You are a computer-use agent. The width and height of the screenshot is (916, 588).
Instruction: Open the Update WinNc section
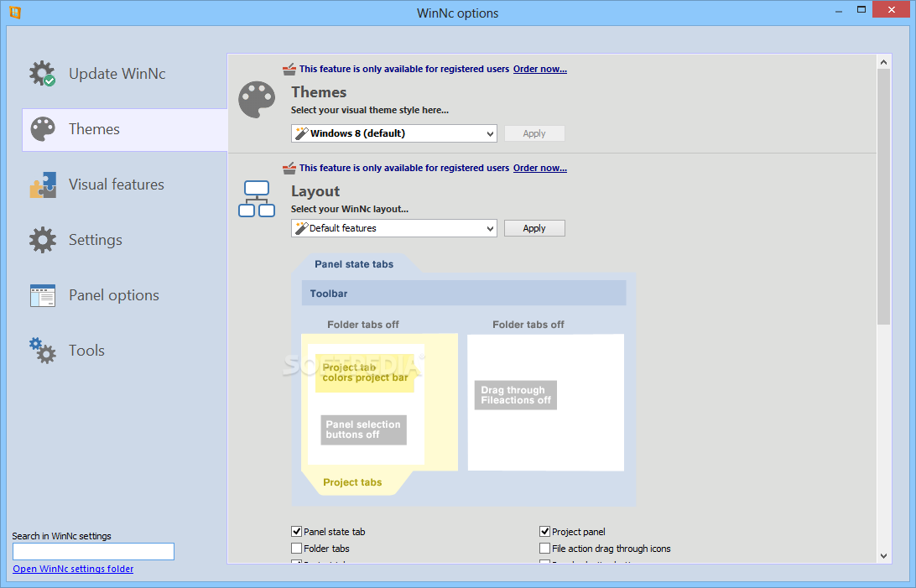click(x=117, y=74)
